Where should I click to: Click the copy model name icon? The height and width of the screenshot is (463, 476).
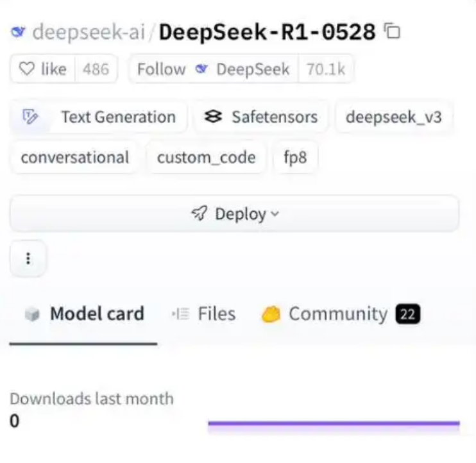[x=391, y=31]
